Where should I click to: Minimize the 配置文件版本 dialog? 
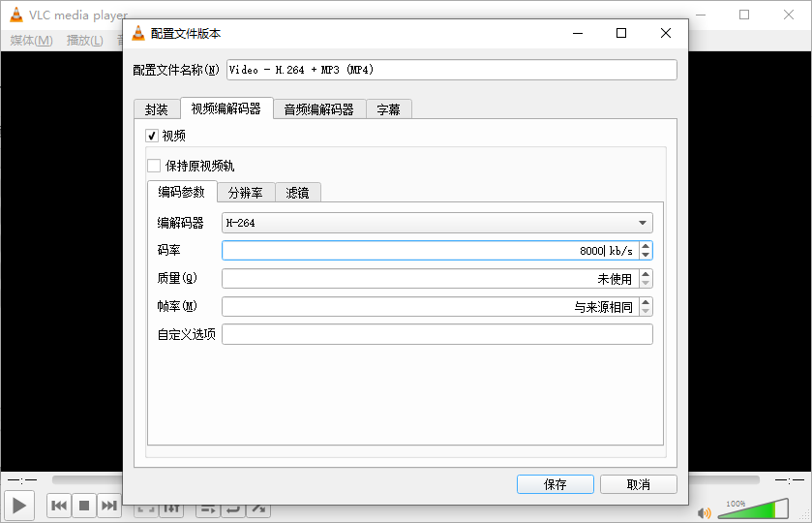578,33
